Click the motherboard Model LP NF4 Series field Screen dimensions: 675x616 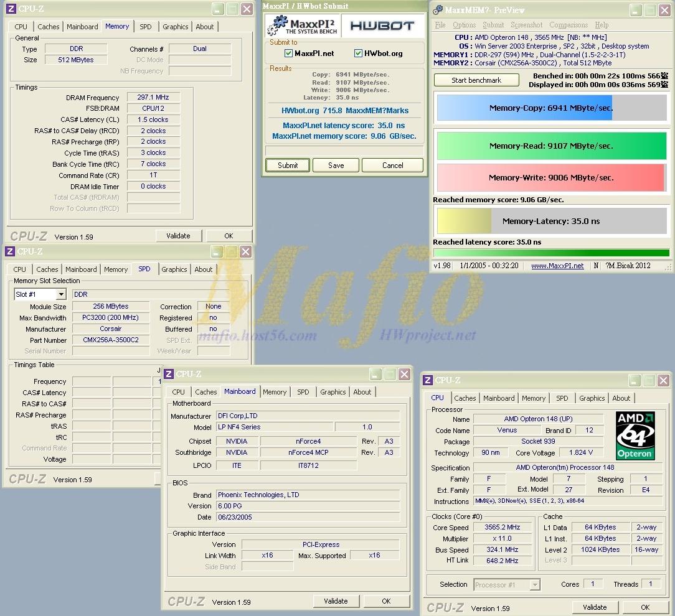(x=275, y=427)
